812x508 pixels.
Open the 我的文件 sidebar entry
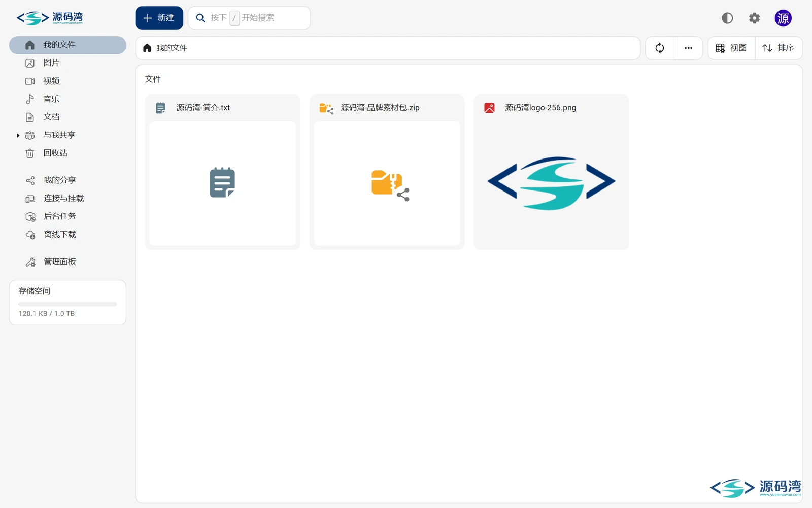click(67, 45)
